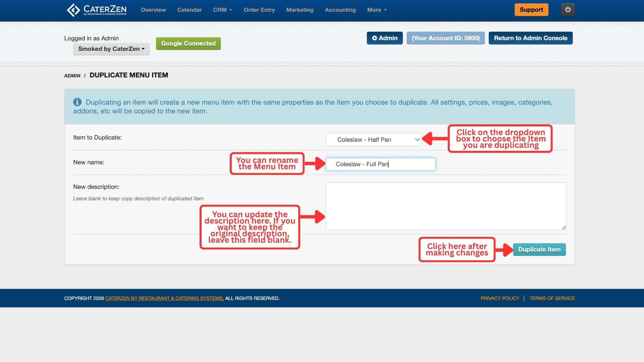Expand the Smoked by CaterZen selector
644x362 pixels.
(111, 49)
